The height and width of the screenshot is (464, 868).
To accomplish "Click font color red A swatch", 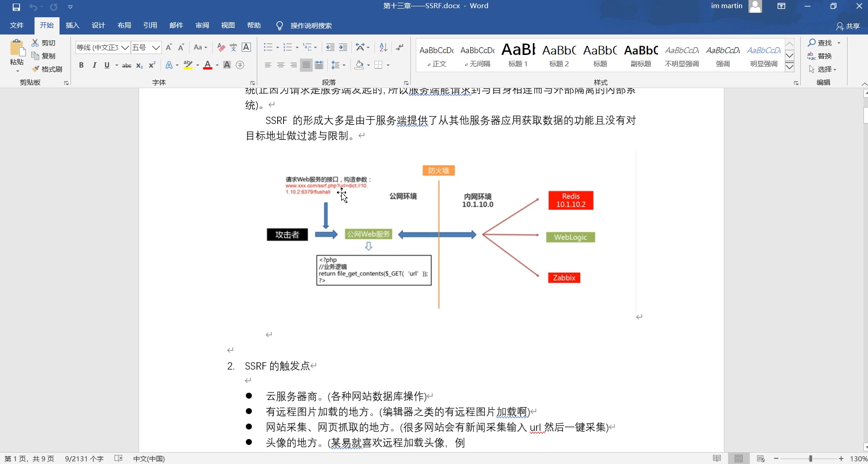I will [208, 65].
